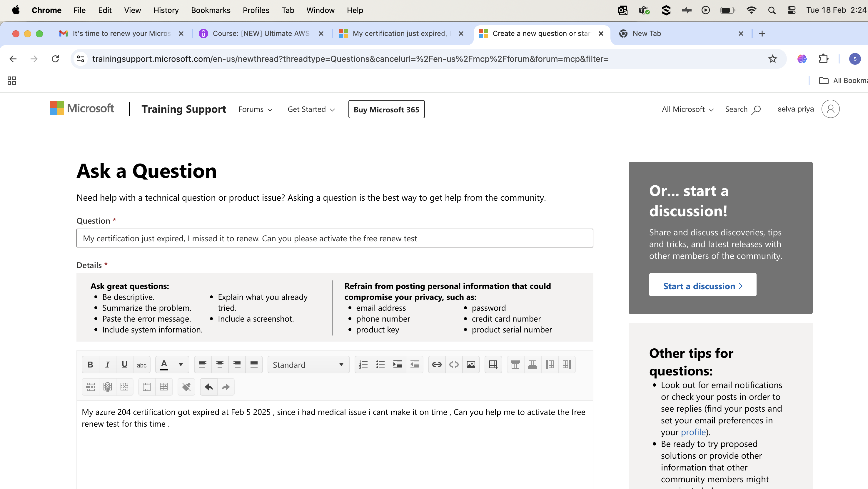Viewport: 868px width, 489px height.
Task: Undo the last edit in editor
Action: (x=208, y=387)
